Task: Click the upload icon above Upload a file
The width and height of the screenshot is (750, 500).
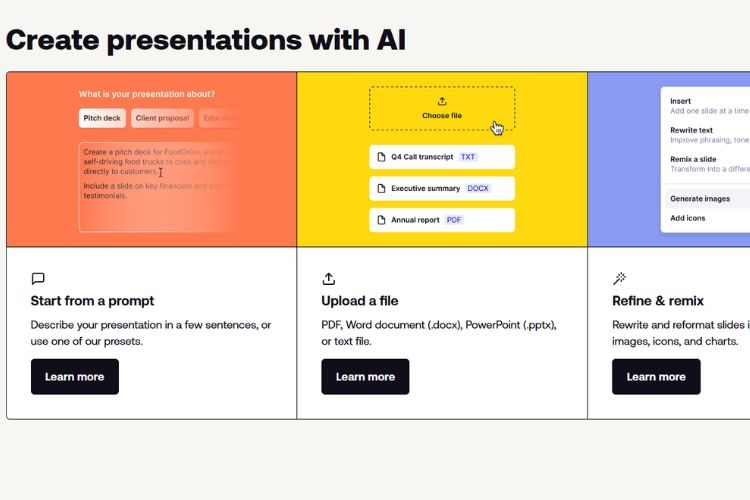Action: click(x=329, y=279)
